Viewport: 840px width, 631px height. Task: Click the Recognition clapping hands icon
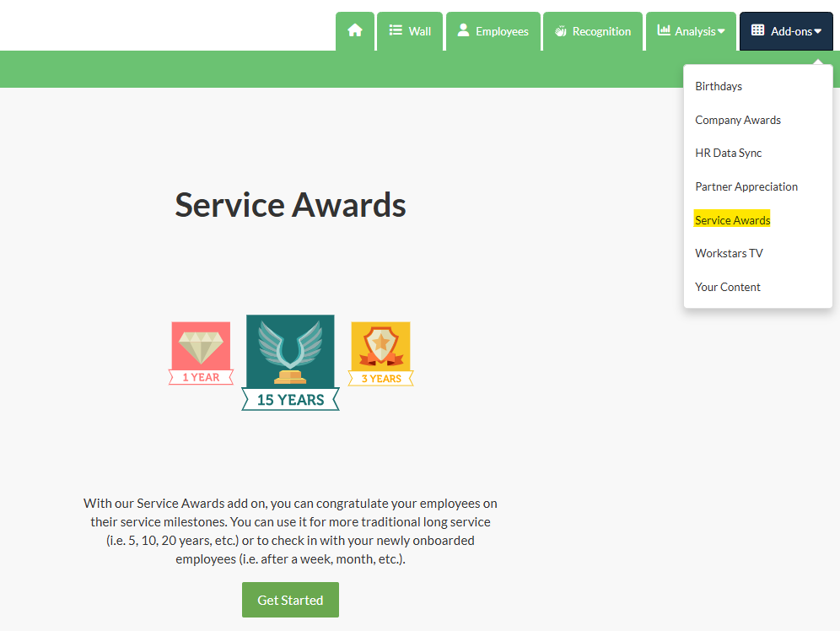pos(561,31)
